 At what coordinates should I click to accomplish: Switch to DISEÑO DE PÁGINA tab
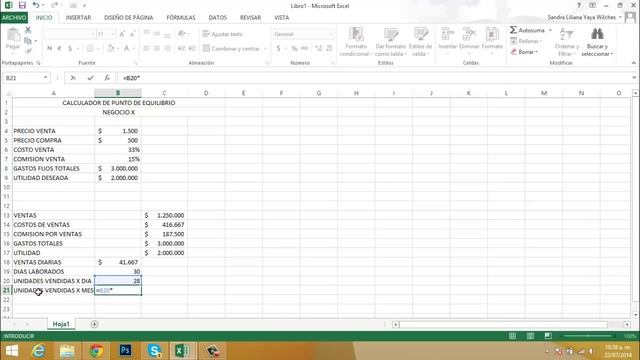coord(129,18)
